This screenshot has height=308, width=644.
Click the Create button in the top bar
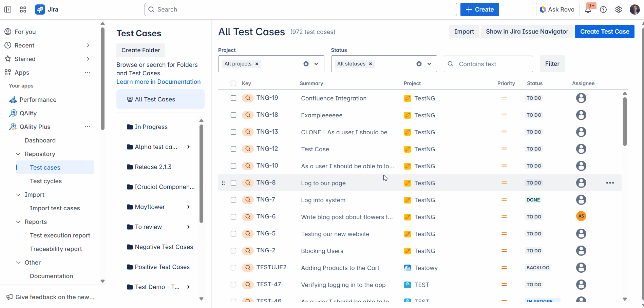click(479, 9)
